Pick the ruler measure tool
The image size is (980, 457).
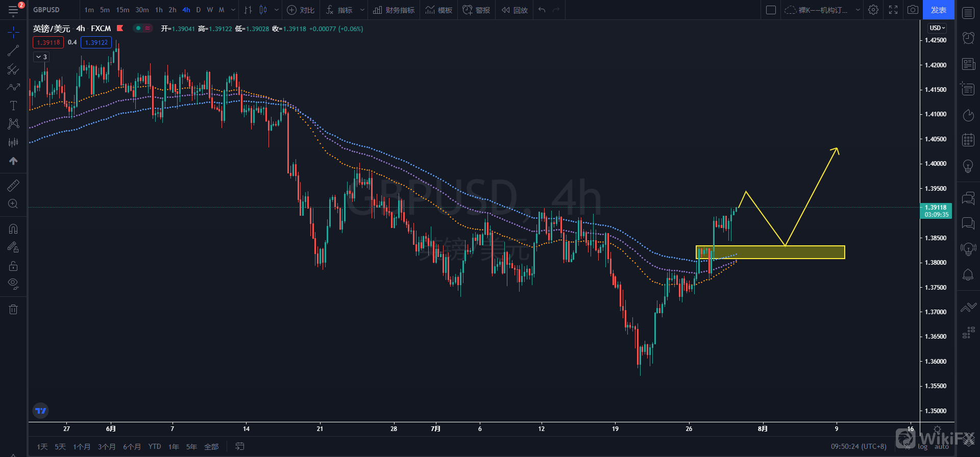pos(13,186)
